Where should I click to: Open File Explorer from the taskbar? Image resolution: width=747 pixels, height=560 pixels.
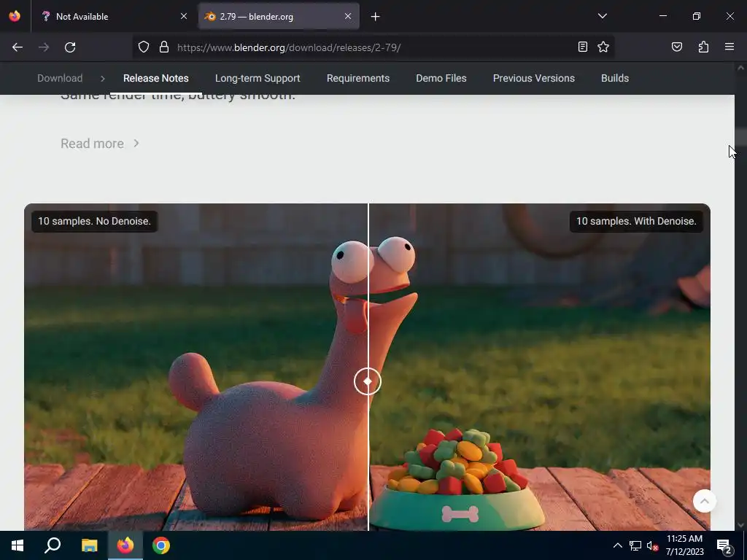[x=89, y=545]
